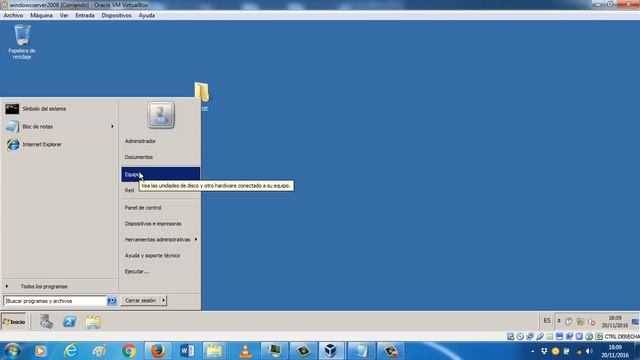Open VLC media player on host taskbar
Image resolution: width=640 pixels, height=360 pixels.
coord(245,351)
